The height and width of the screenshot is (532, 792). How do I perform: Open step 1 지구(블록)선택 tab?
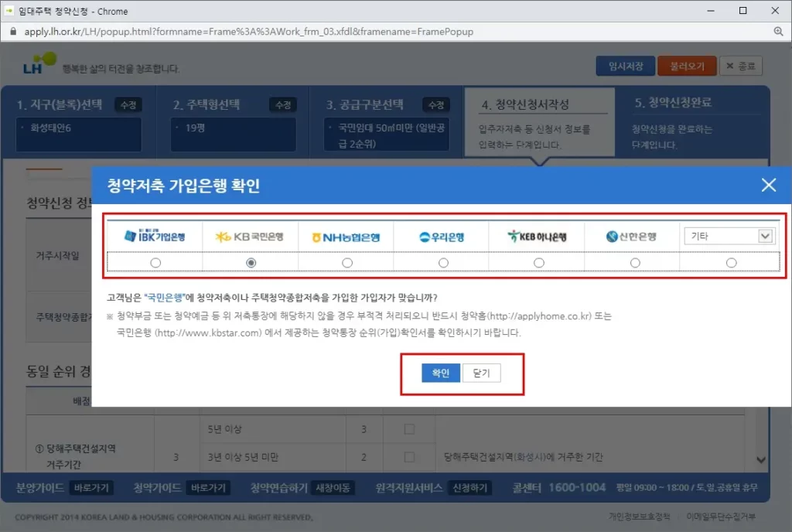[60, 105]
